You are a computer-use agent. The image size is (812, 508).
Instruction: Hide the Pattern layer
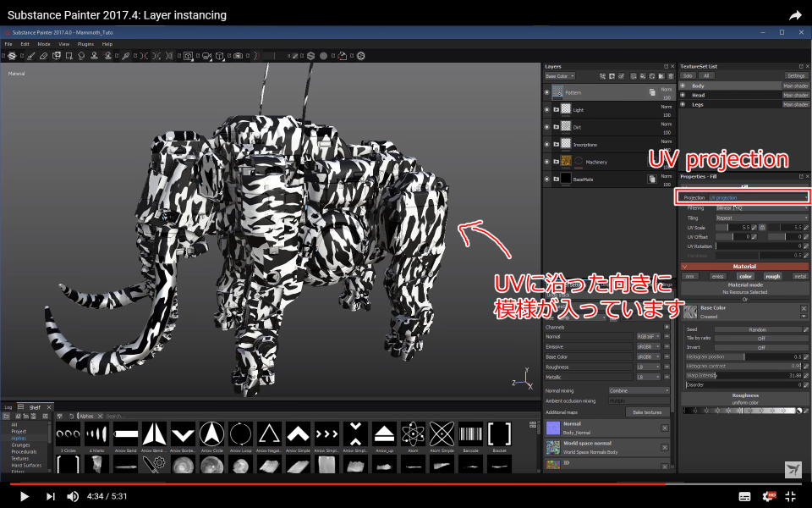tap(547, 92)
